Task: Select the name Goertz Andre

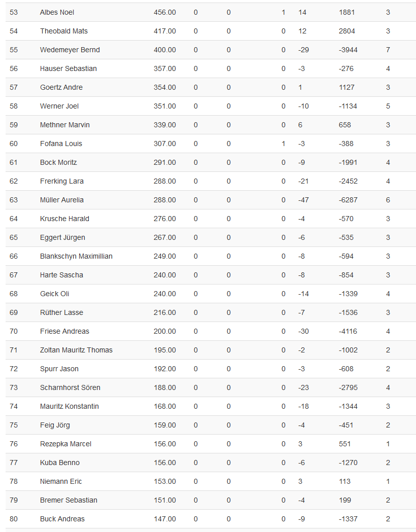Action: [61, 87]
